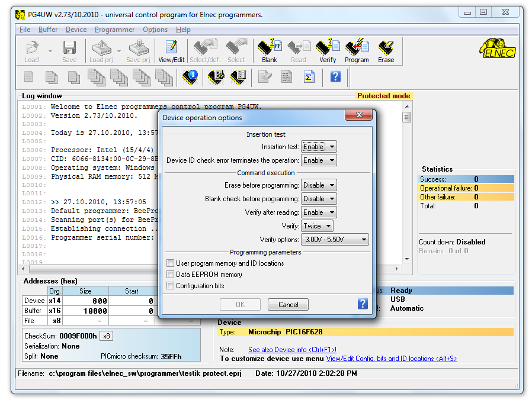The width and height of the screenshot is (532, 403).
Task: Click the 'Protected mode' label
Action: [383, 96]
